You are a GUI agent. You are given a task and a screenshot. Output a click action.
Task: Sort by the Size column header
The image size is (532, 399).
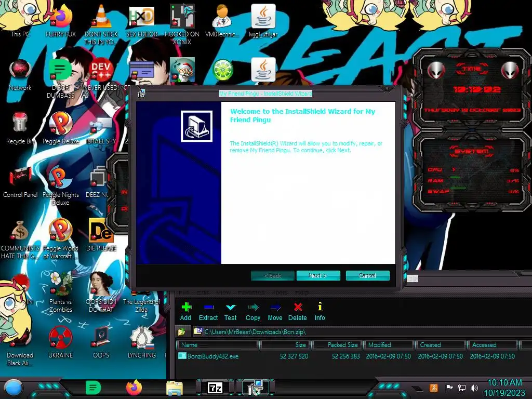285,345
